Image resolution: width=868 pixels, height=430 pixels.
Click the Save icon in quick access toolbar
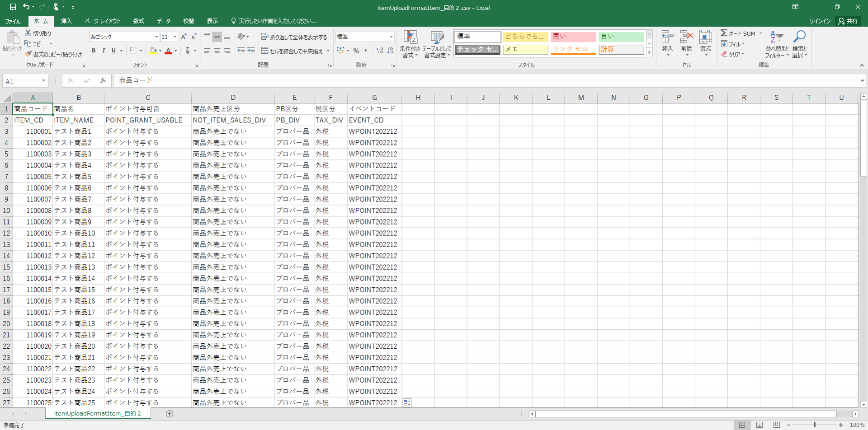13,7
